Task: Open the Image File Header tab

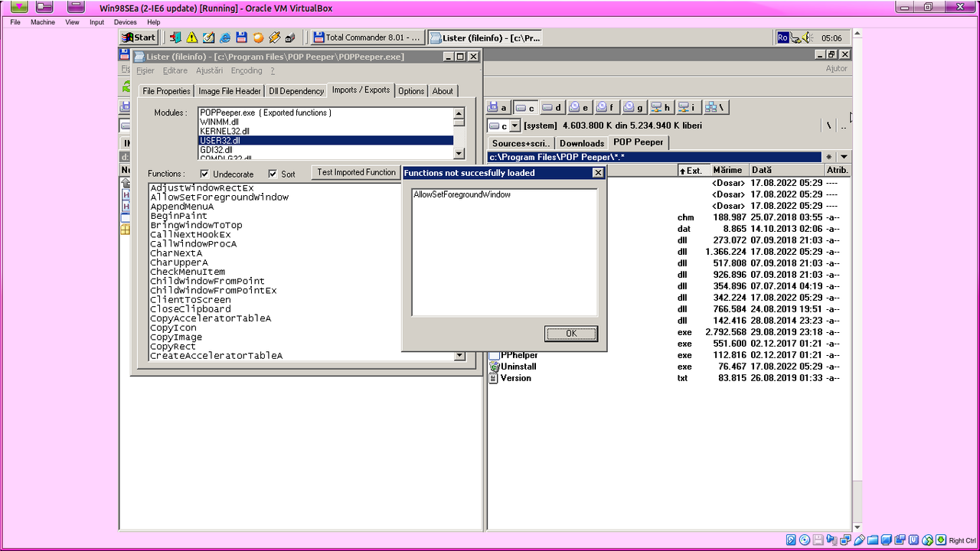Action: (x=229, y=91)
